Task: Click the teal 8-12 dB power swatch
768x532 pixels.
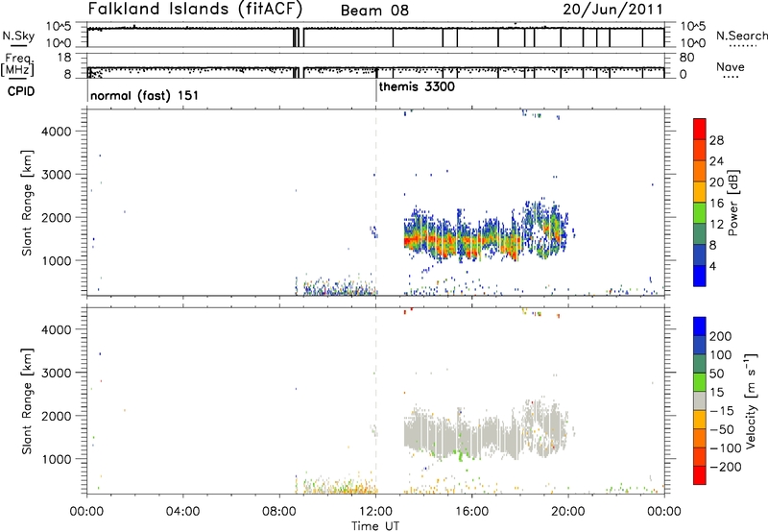Action: tap(700, 233)
